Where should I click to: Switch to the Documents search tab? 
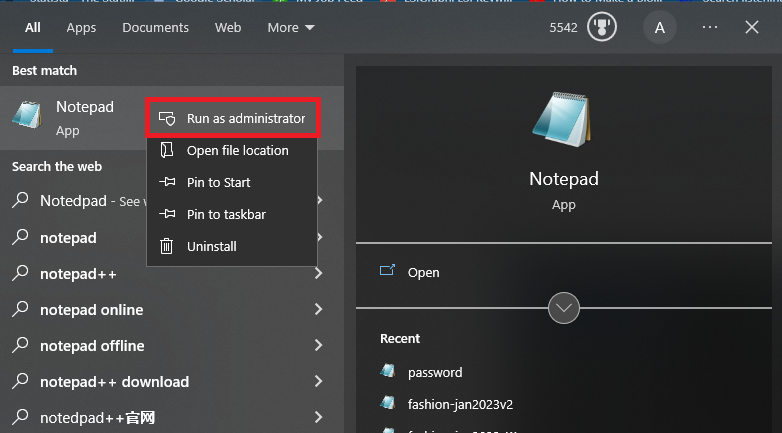[156, 27]
